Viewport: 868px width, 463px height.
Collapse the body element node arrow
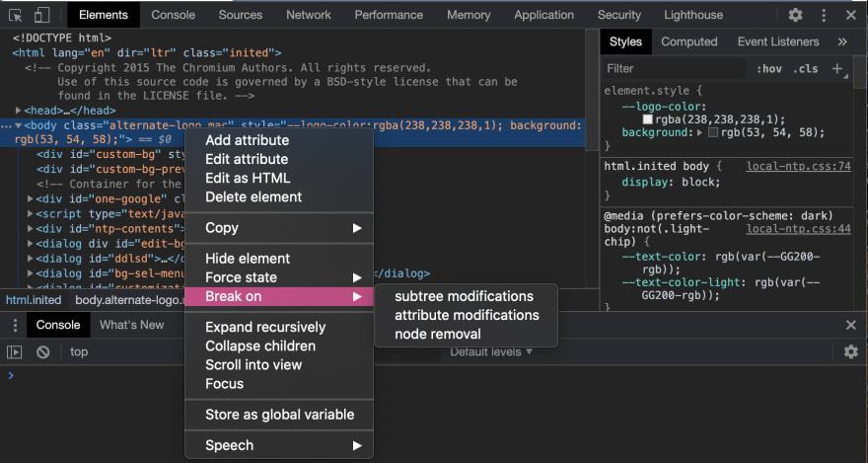[19, 125]
